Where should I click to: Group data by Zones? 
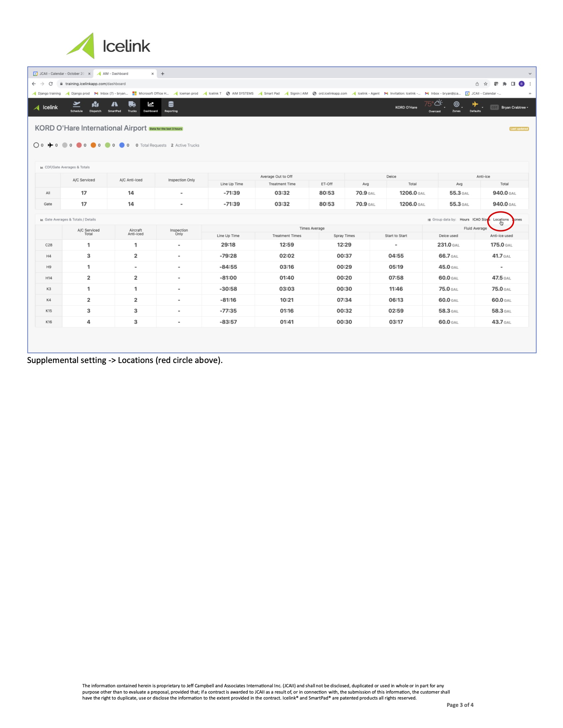[517, 219]
